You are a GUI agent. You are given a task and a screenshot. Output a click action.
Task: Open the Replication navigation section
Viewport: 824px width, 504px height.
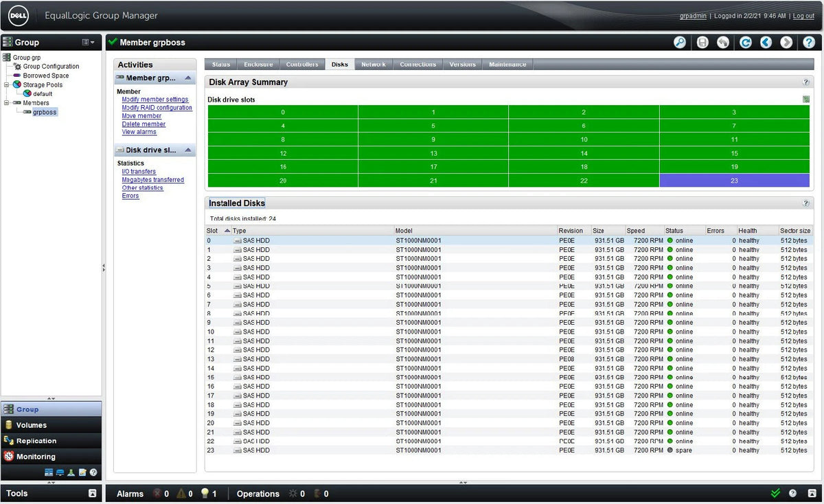pos(51,441)
